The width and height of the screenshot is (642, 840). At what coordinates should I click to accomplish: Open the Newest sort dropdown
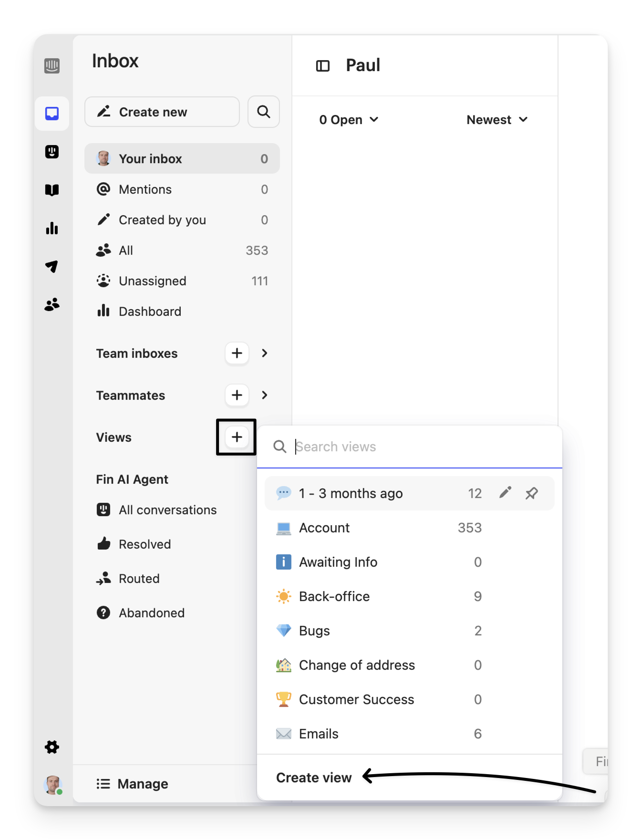click(497, 120)
